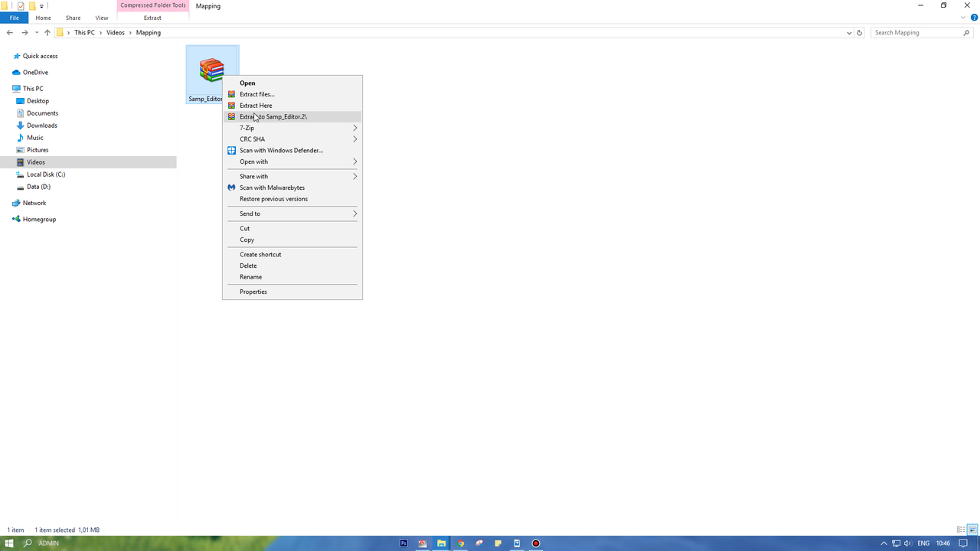Click WinRAR icon beside Extract files...
Viewport: 980px width, 551px height.
coord(231,94)
